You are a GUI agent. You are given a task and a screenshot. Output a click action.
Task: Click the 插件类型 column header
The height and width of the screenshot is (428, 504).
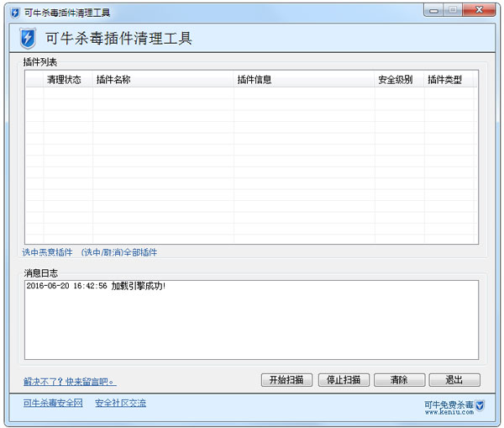point(444,80)
